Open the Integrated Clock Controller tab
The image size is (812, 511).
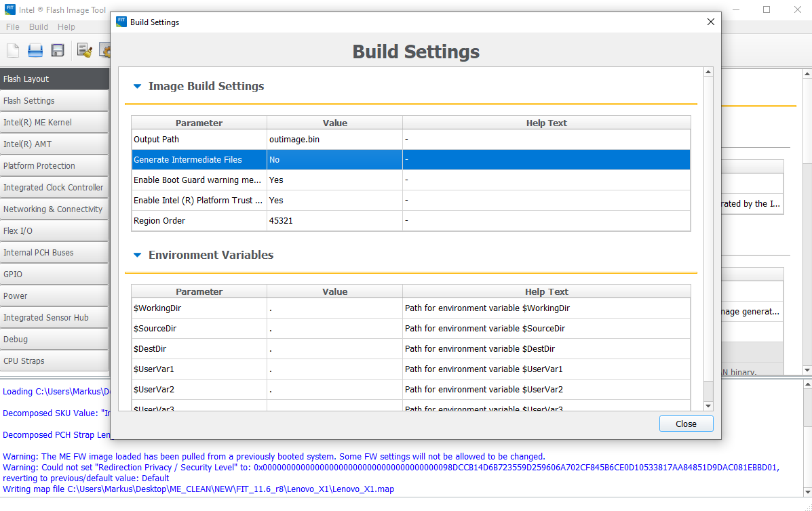click(x=54, y=188)
